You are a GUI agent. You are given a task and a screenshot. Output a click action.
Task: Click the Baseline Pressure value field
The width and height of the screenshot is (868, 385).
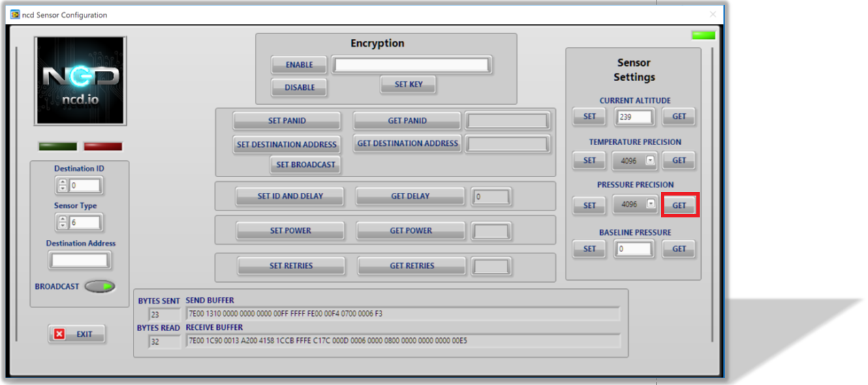point(635,249)
